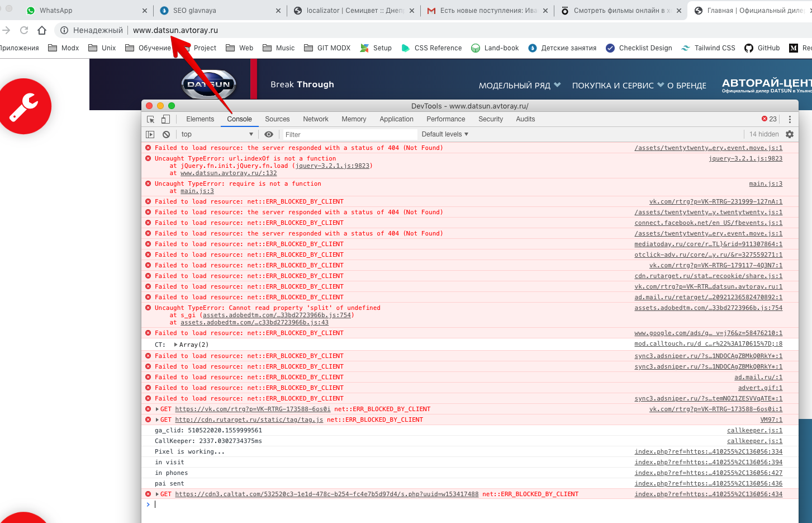Image resolution: width=812 pixels, height=523 pixels.
Task: Expand the МОДЕЛЬНЫЙ РЯД site menu
Action: pos(520,86)
